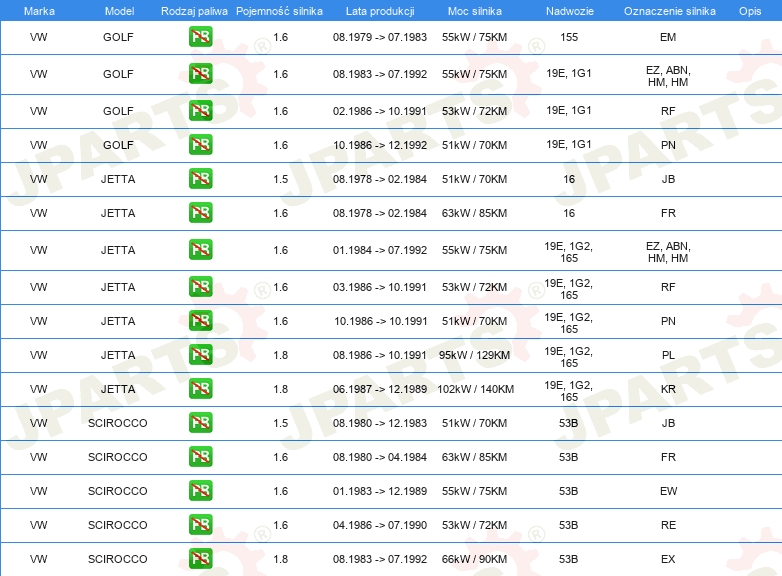Image resolution: width=782 pixels, height=576 pixels.
Task: Click the fuel icon in SCIROCCO FR row
Action: 200,457
